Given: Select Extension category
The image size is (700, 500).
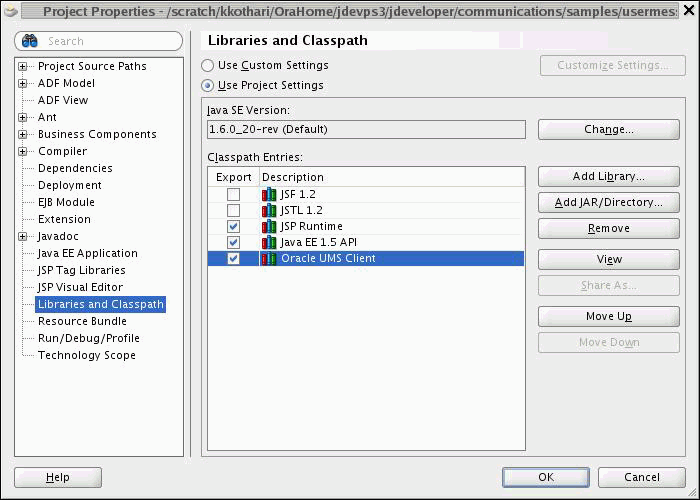Looking at the screenshot, I should (64, 219).
